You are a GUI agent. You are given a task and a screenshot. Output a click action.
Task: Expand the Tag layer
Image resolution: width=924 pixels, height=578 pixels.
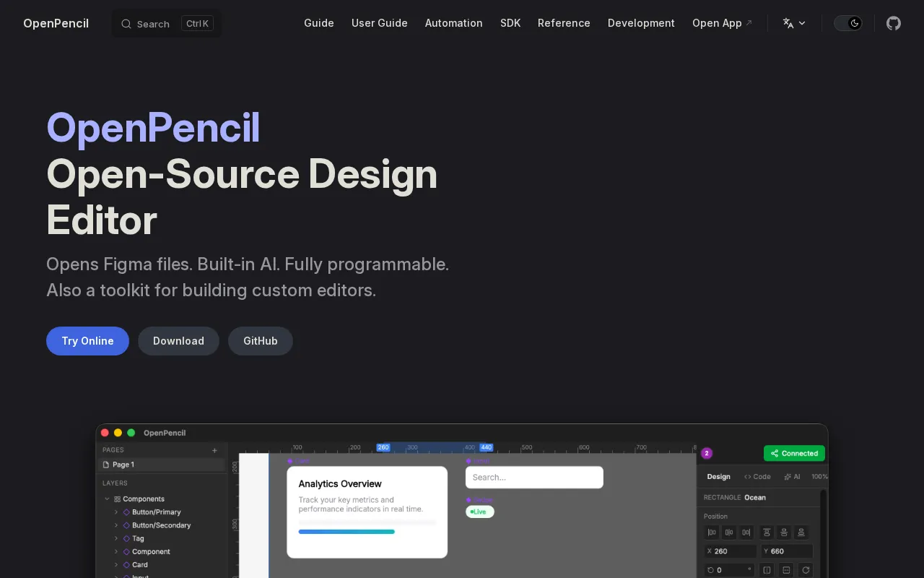tap(116, 538)
